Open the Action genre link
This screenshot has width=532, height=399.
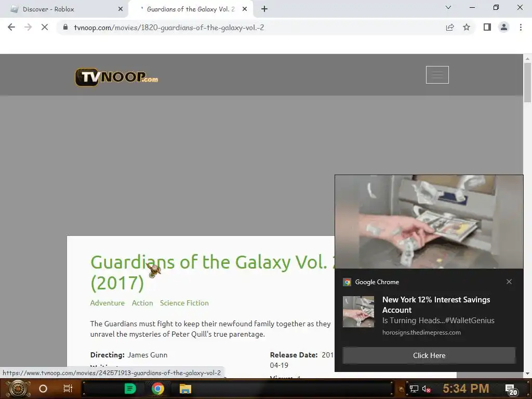tap(142, 303)
